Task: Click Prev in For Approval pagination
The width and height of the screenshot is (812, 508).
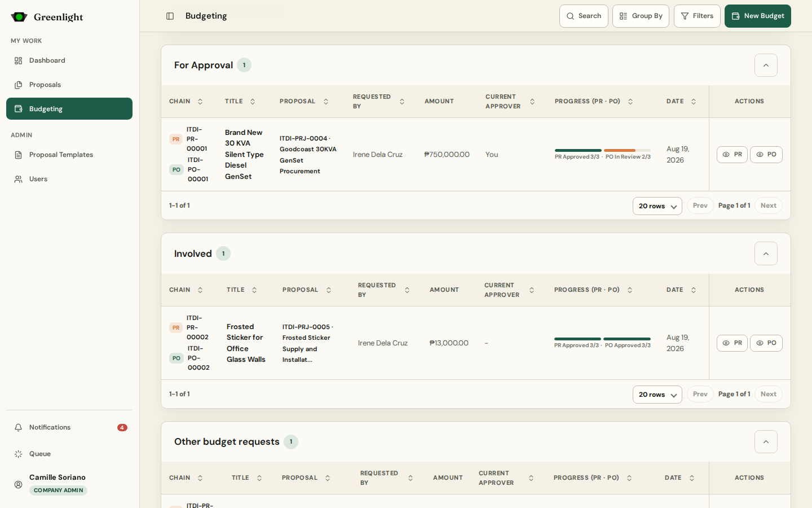Action: [700, 206]
